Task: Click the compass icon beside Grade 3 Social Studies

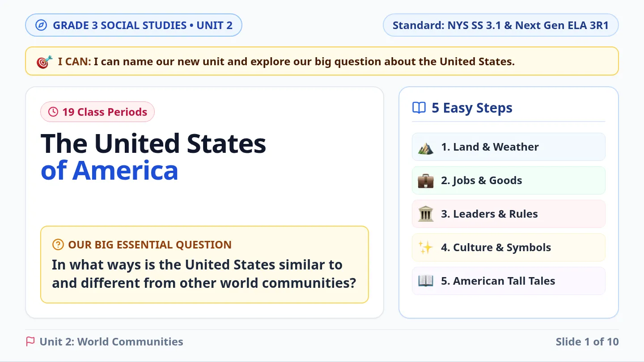Action: (41, 25)
